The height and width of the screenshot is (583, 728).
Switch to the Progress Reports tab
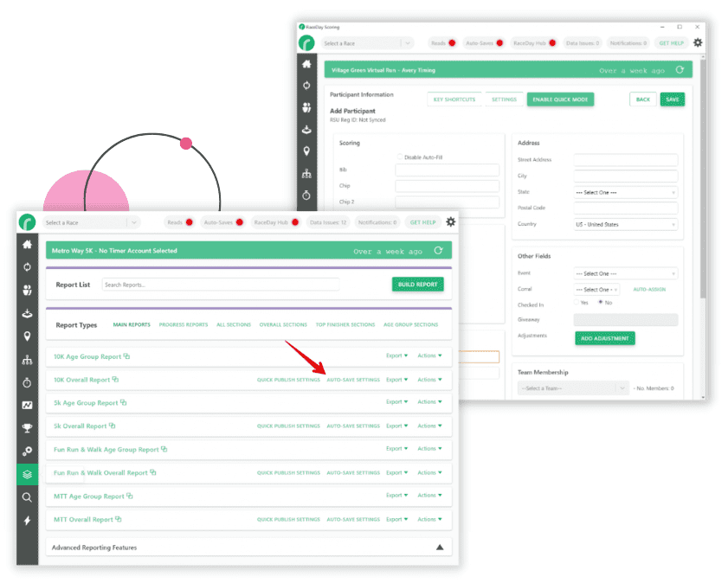click(184, 324)
